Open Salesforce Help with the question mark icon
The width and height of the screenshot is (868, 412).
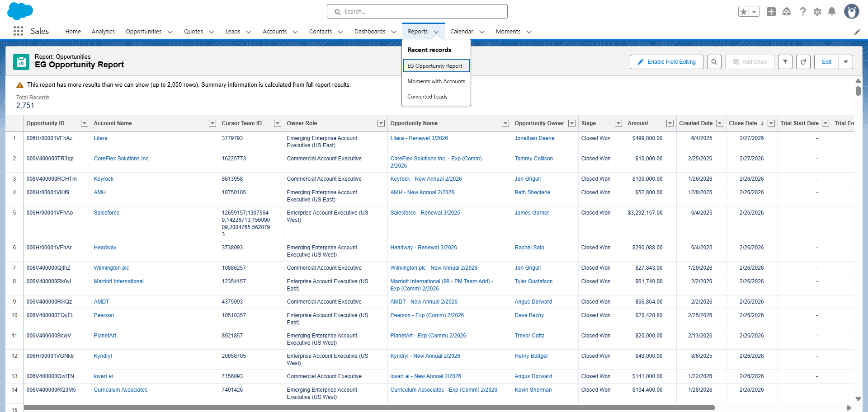[803, 11]
